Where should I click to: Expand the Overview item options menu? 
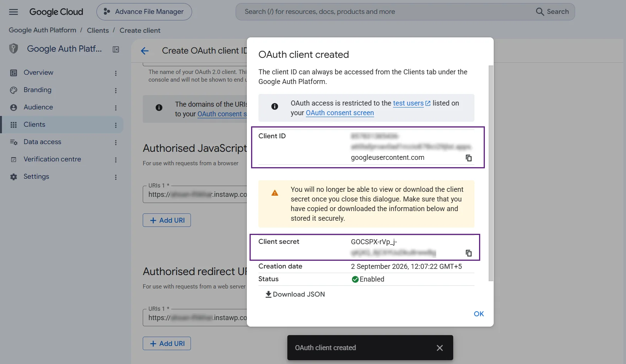tap(116, 73)
